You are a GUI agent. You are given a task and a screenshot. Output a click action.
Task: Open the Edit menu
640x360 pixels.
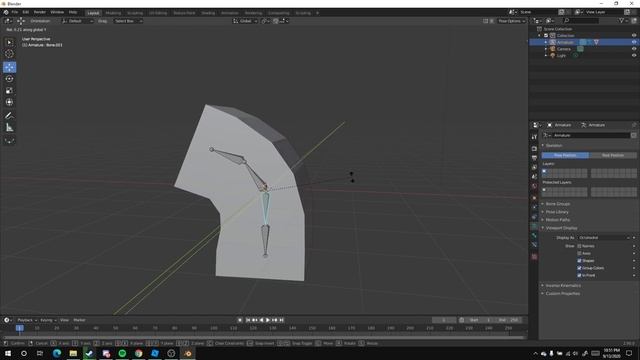coord(26,12)
